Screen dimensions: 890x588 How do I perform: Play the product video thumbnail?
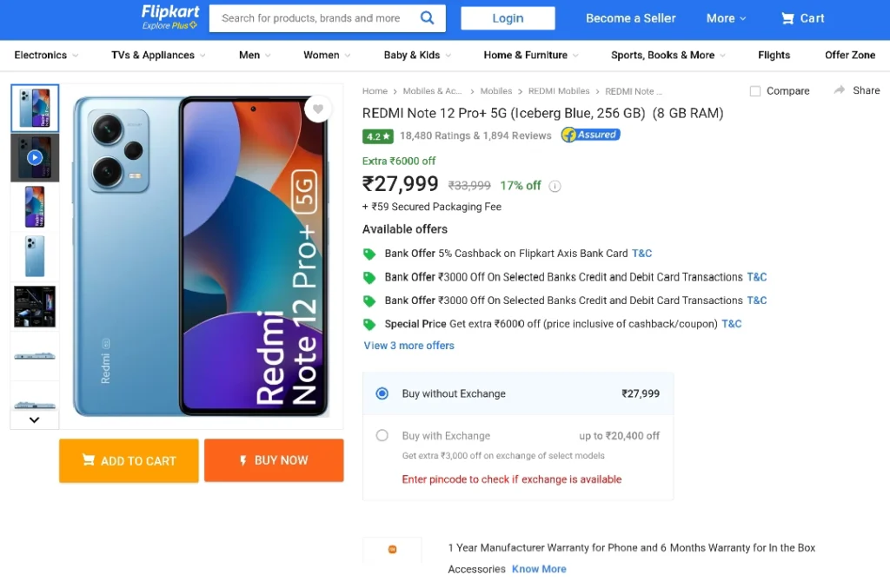click(x=35, y=157)
